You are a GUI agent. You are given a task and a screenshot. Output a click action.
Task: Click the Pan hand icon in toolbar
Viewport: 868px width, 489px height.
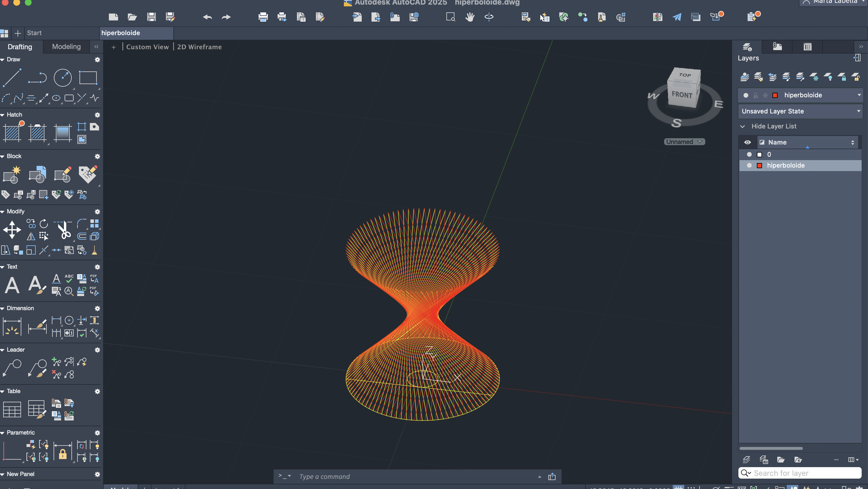point(470,17)
